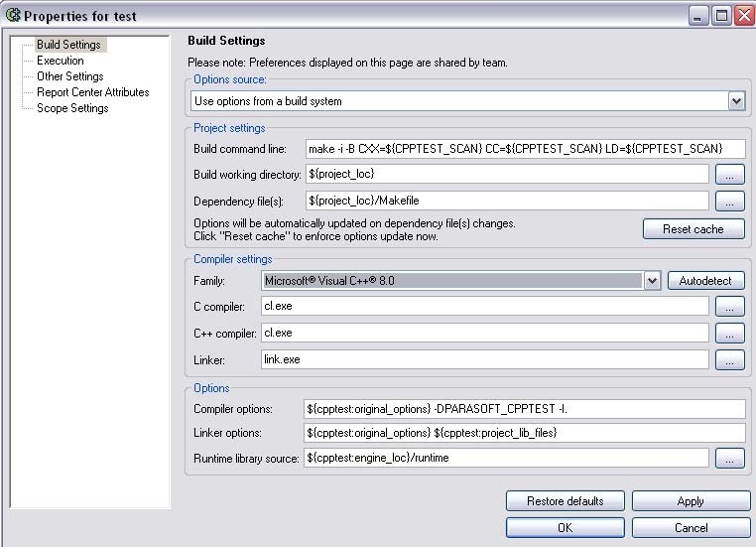Open Scope Settings in the tree
This screenshot has width=756, height=547.
pos(72,108)
